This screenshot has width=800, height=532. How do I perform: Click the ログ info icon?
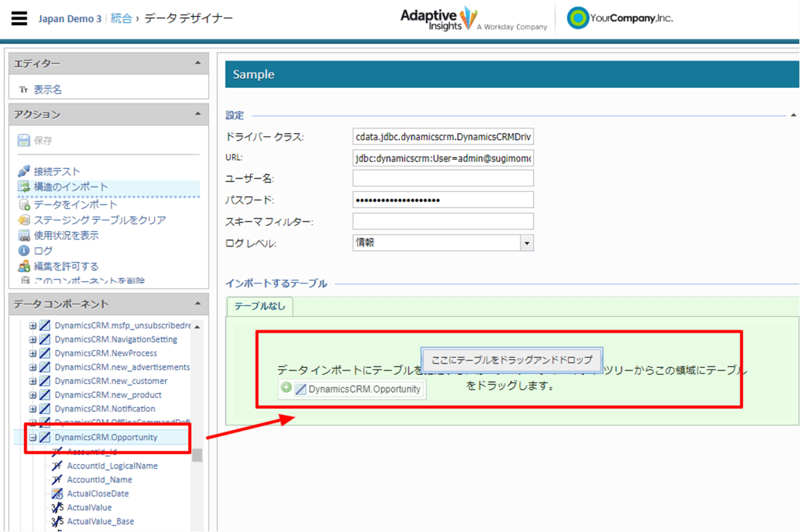(24, 251)
